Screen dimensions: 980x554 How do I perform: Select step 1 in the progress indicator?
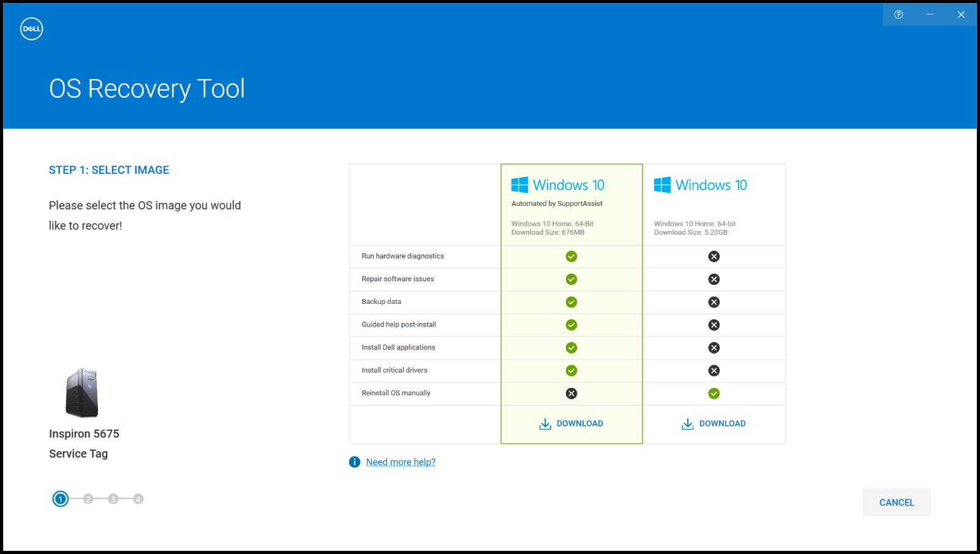[60, 499]
